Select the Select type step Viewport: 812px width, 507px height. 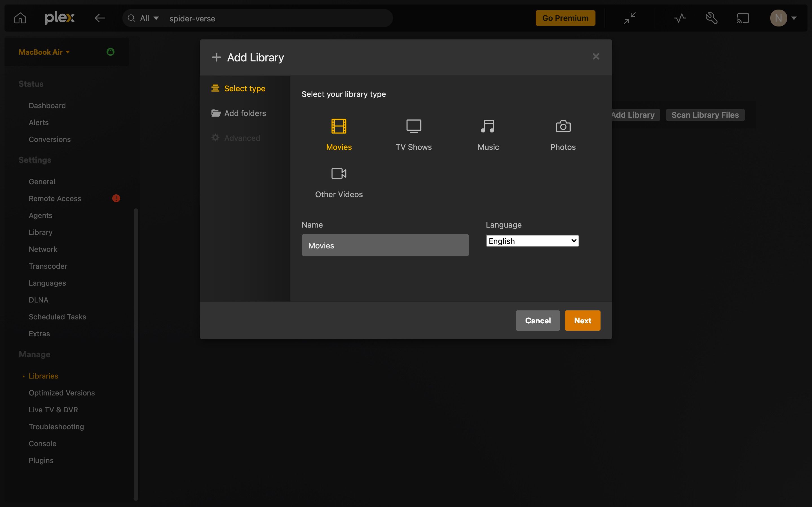[245, 88]
